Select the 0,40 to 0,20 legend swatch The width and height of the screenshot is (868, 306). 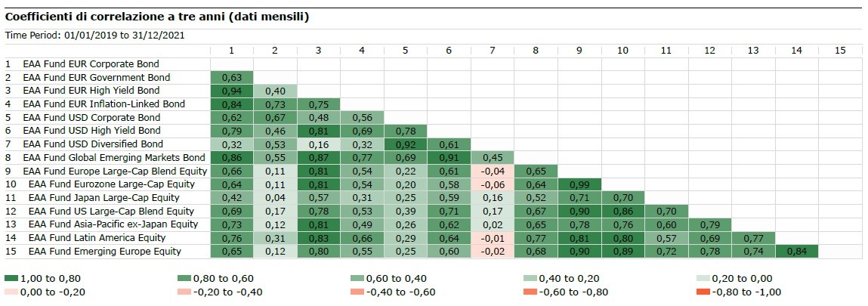[x=530, y=279]
